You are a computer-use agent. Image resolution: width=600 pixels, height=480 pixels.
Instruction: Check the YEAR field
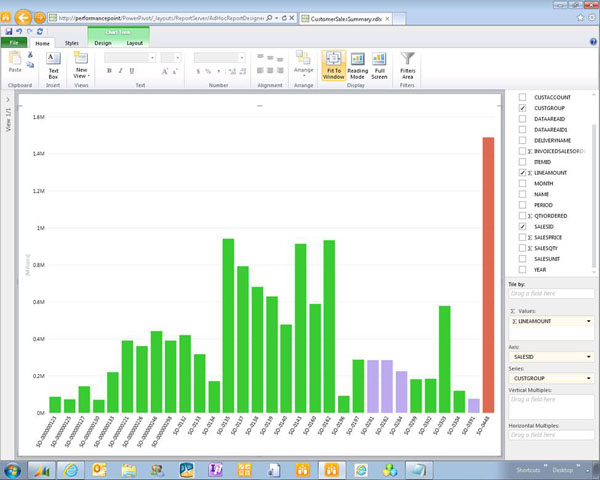click(522, 269)
